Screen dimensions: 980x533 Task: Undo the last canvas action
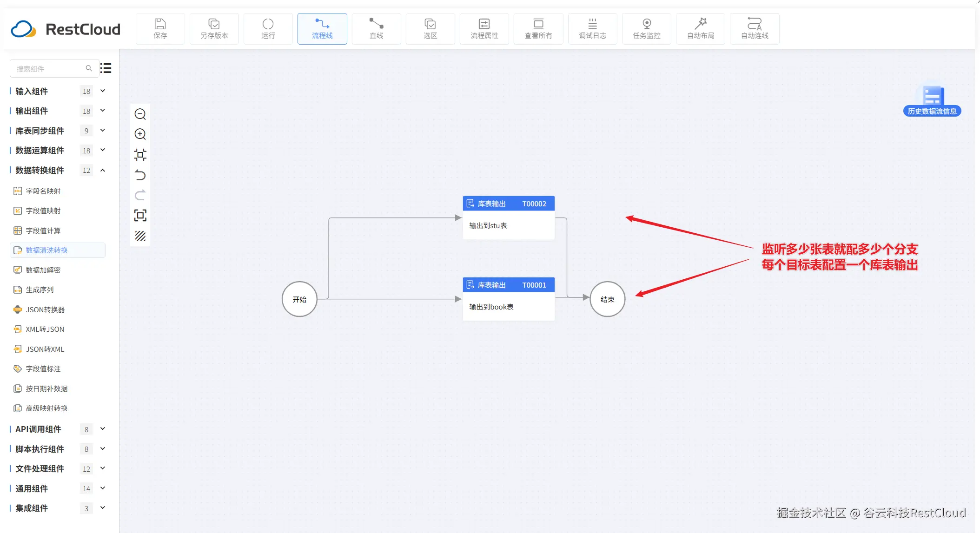pyautogui.click(x=140, y=175)
